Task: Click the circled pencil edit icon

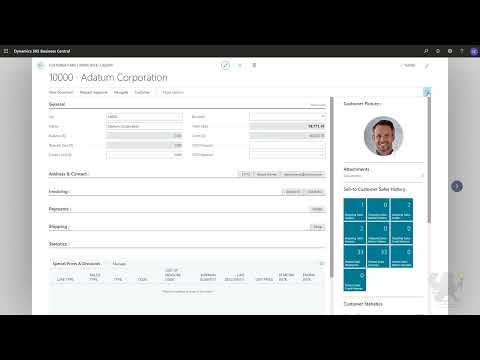Action: coord(225,65)
